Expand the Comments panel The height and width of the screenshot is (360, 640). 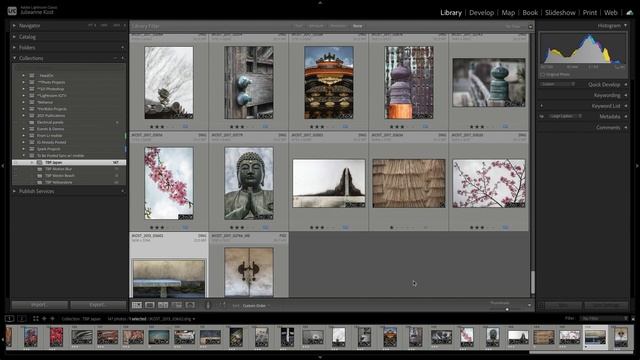tap(626, 127)
